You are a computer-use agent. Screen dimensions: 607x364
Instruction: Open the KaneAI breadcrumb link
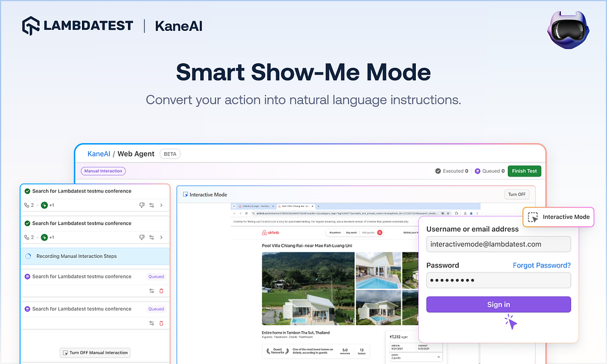[x=99, y=153]
